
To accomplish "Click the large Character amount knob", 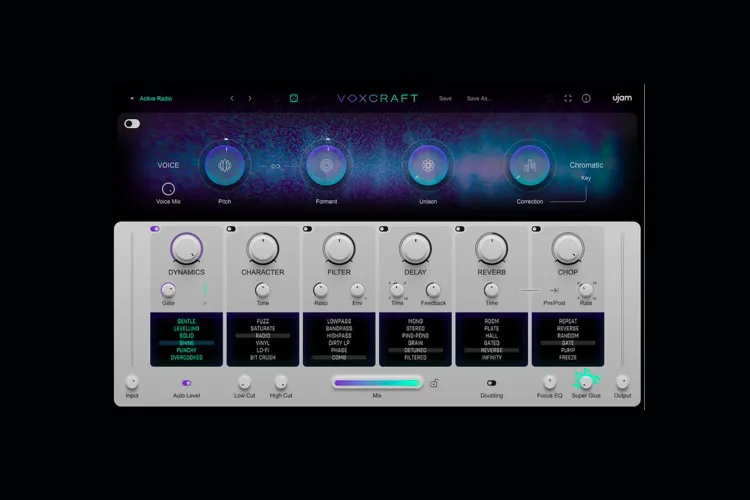I will tap(263, 249).
